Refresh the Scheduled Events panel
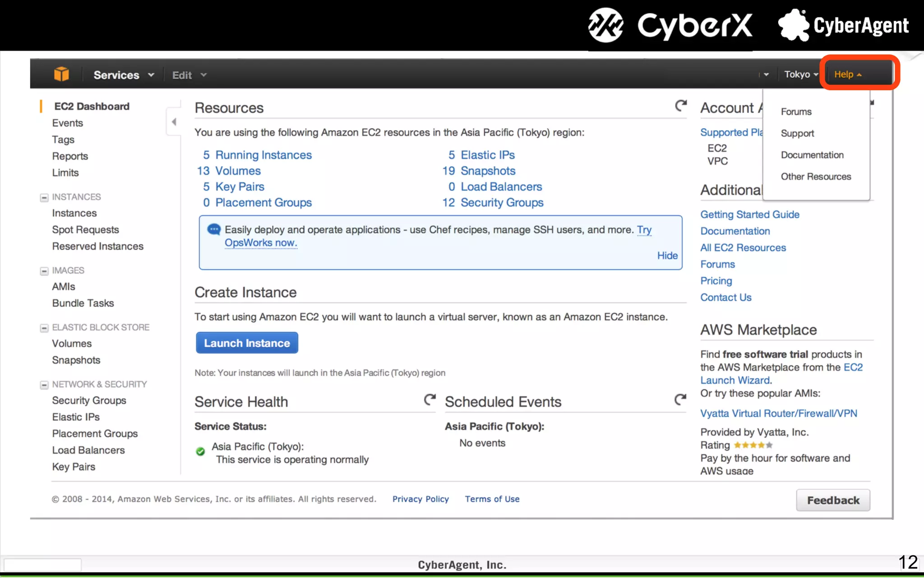Screen dimensions: 924x578 [680, 399]
